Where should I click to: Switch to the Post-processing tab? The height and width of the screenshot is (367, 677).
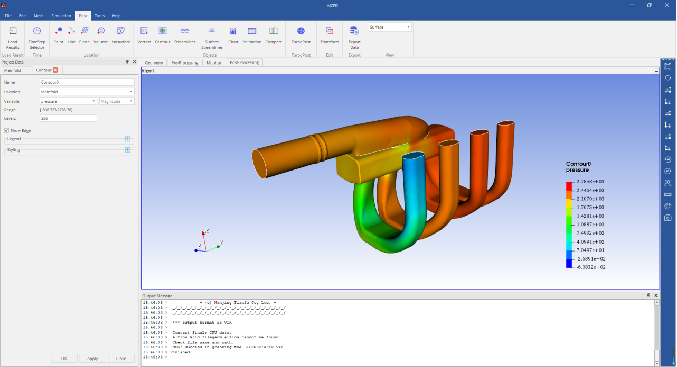pos(244,63)
